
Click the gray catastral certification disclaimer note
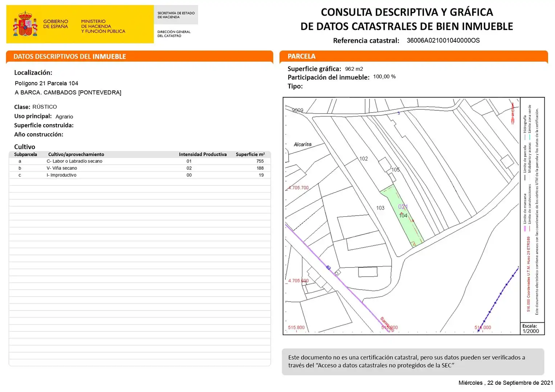coord(413,362)
